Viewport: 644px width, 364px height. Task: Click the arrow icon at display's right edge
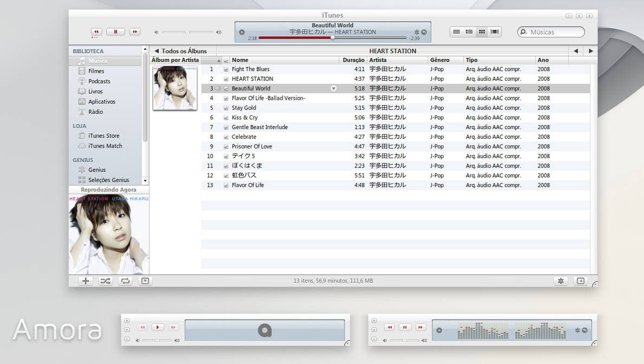(424, 32)
